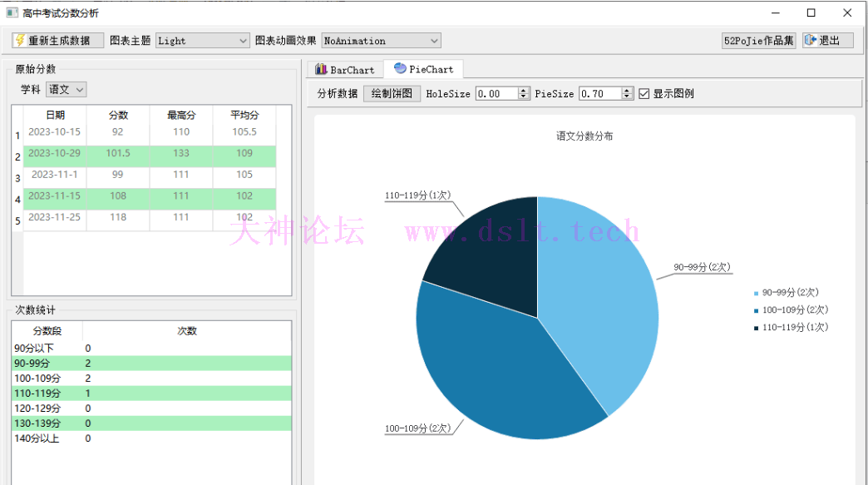This screenshot has height=485, width=868.
Task: Decrease PieSize with the down arrow
Action: point(627,97)
